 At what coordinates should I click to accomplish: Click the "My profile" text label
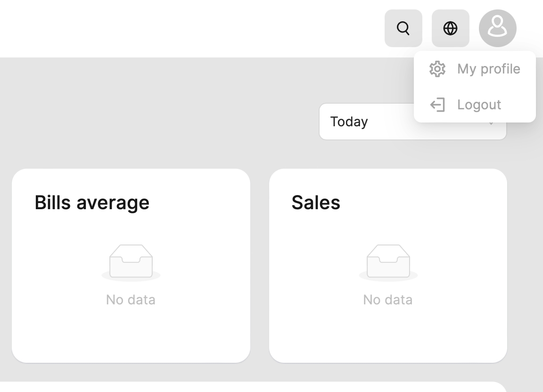click(489, 69)
